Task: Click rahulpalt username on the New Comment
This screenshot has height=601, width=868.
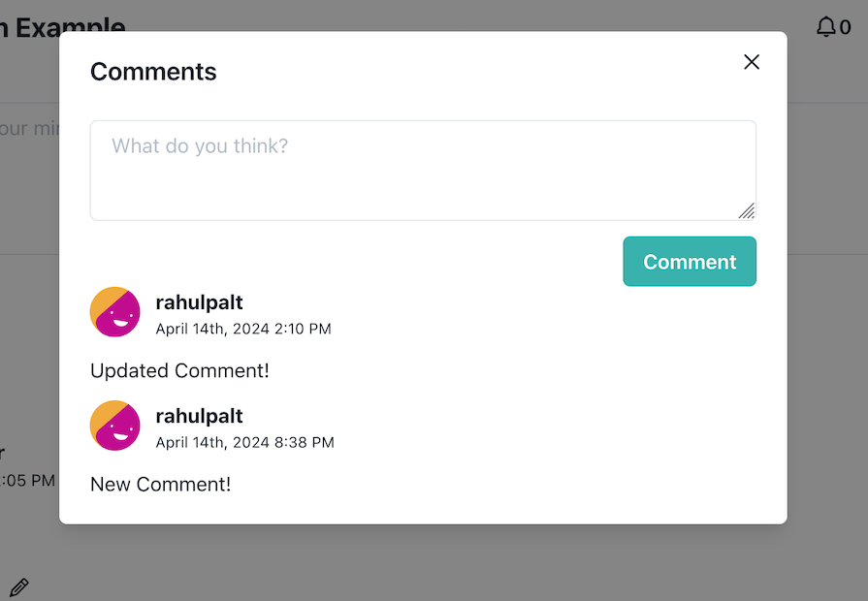Action: pyautogui.click(x=199, y=416)
